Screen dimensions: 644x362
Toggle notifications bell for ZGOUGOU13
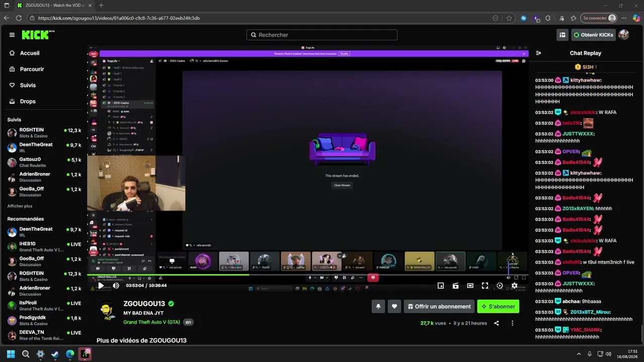click(378, 306)
